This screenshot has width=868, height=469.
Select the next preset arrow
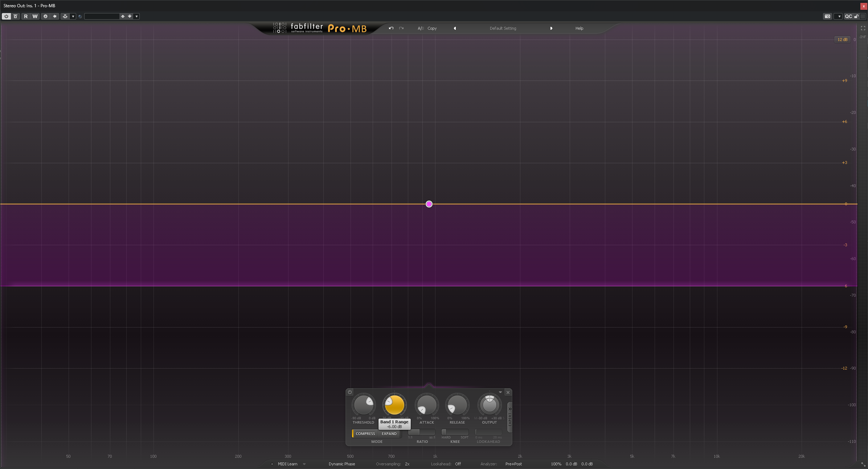[551, 28]
